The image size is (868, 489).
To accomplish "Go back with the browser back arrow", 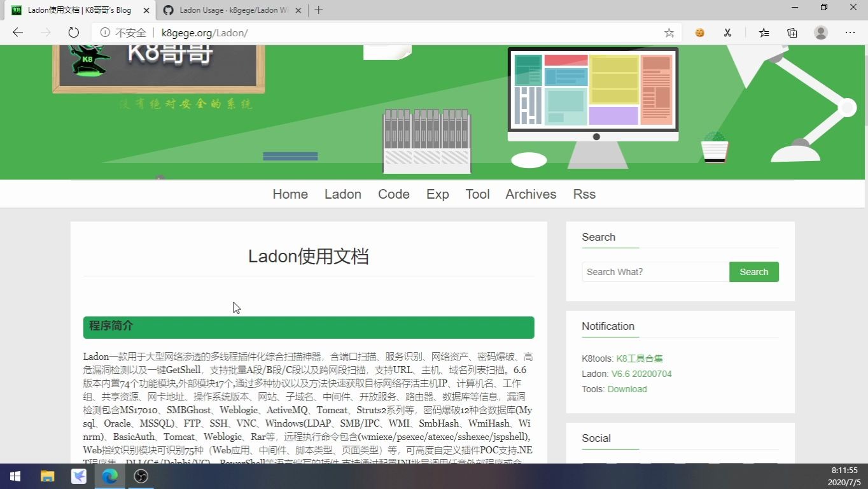I will pyautogui.click(x=18, y=32).
